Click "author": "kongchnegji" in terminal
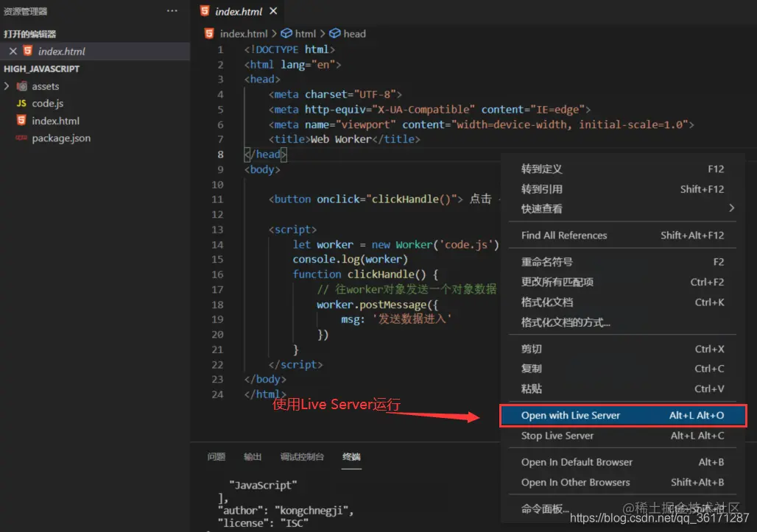Viewport: 757px width, 532px height. click(x=285, y=511)
